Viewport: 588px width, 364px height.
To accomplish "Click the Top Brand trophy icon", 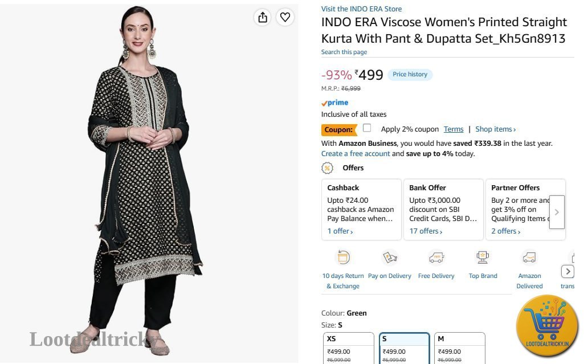I will (x=483, y=257).
